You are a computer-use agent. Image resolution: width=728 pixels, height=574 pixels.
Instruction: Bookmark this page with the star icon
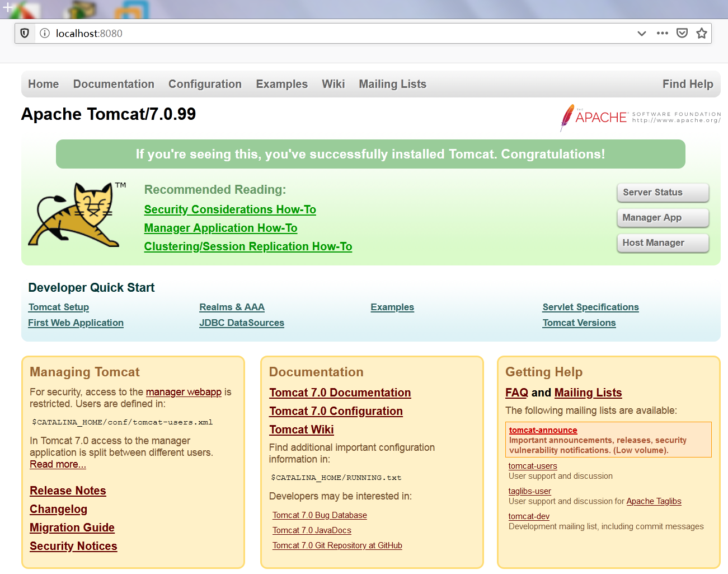coord(702,33)
